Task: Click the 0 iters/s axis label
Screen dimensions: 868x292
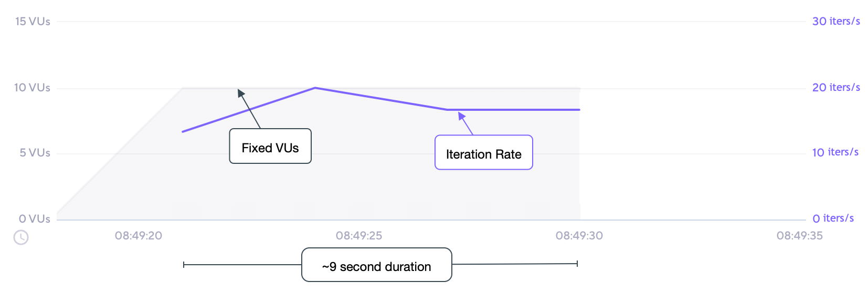Action: click(x=833, y=218)
